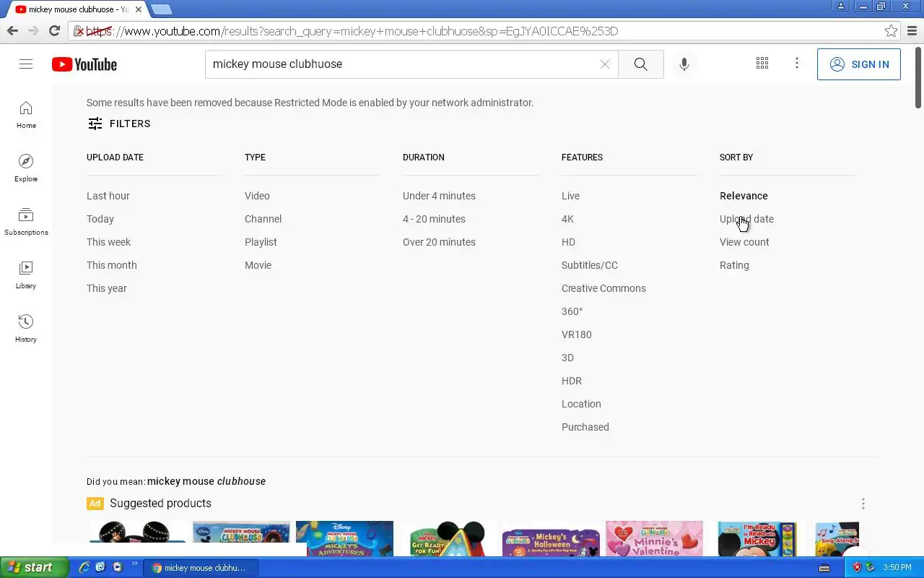
Task: Enable the Subtitles/CC filter
Action: [x=590, y=265]
